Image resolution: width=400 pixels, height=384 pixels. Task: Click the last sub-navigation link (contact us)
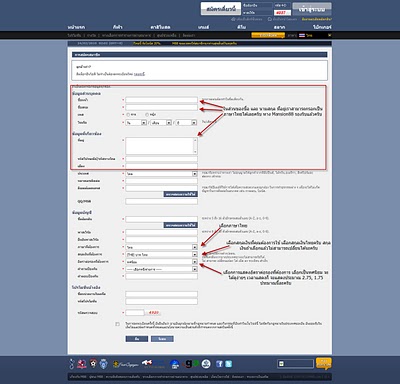point(189,35)
